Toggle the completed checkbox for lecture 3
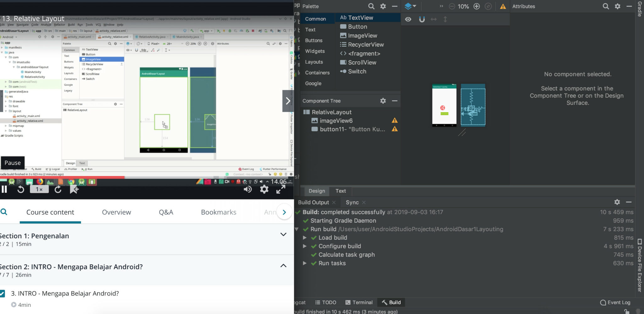644x314 pixels. click(x=2, y=294)
